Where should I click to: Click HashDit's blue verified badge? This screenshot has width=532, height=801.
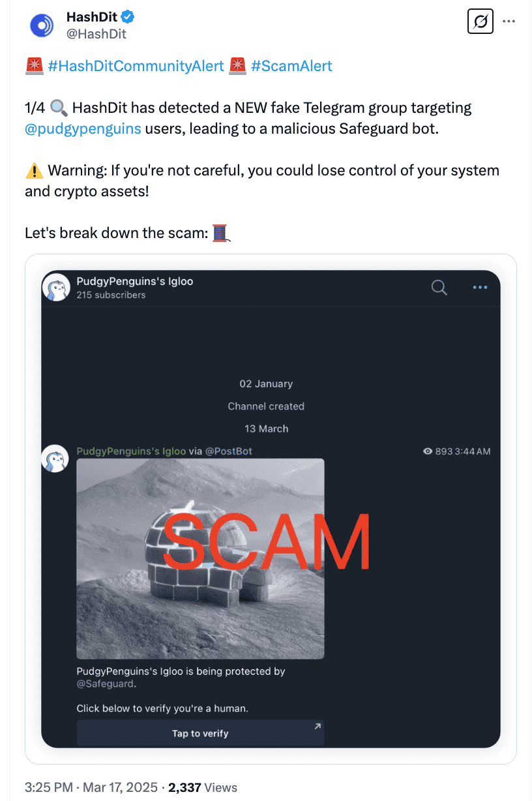coord(128,16)
